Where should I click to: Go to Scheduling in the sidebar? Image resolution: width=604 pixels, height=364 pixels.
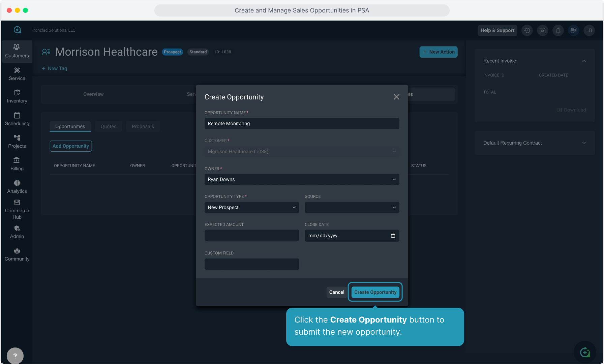(17, 119)
